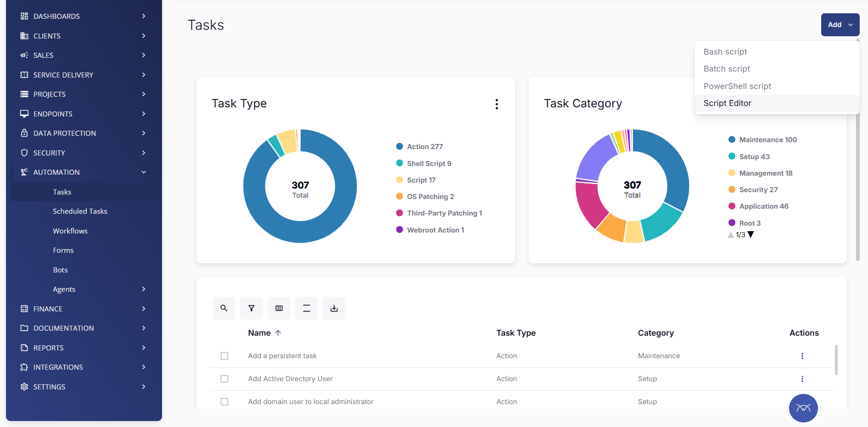Screen dimensions: 868x427
Task: Open the Workflows page
Action: point(70,231)
